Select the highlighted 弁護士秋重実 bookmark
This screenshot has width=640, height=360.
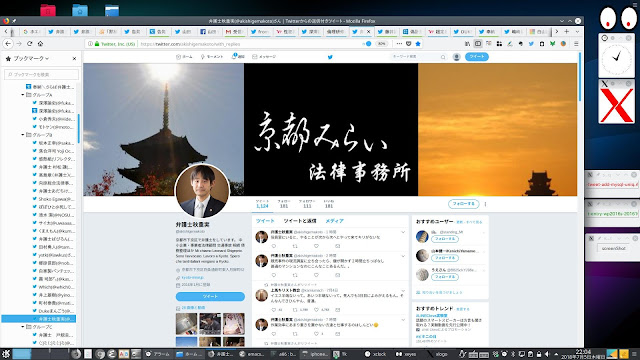point(39,319)
